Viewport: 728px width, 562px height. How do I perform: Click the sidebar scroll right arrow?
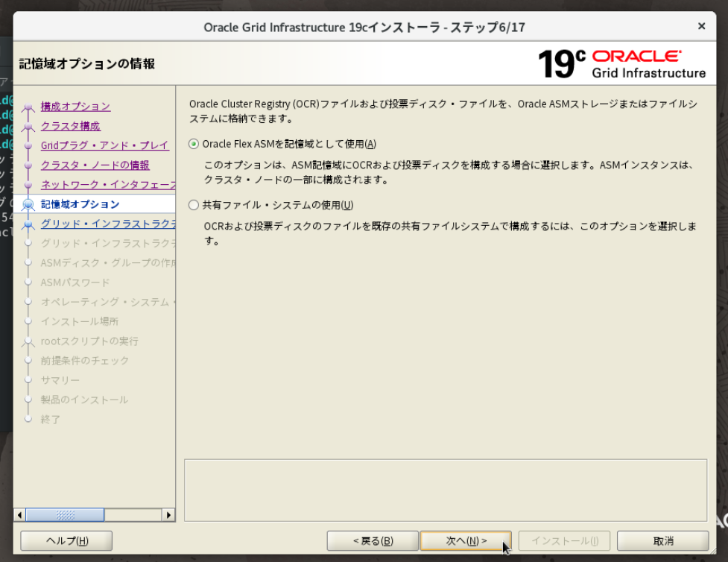(168, 514)
